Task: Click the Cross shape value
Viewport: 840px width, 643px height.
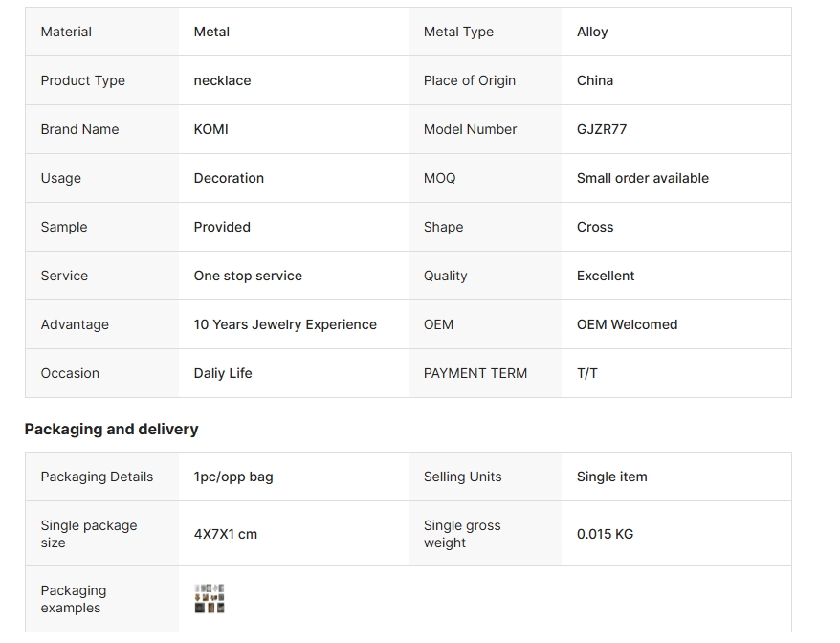Action: pyautogui.click(x=594, y=227)
